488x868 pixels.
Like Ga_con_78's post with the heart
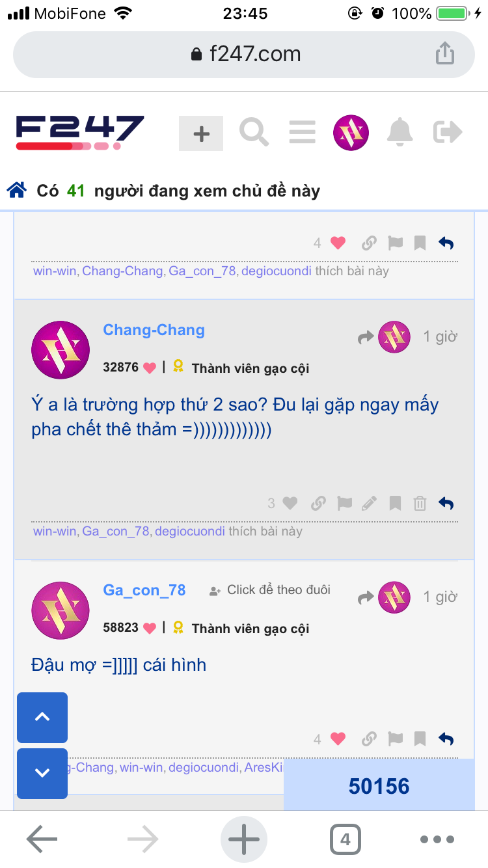(338, 739)
